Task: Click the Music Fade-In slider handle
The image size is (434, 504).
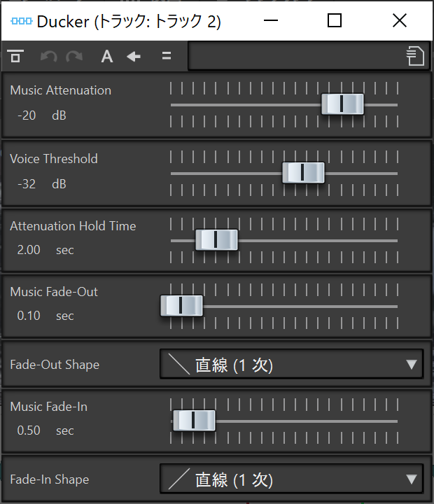Action: pyautogui.click(x=194, y=420)
